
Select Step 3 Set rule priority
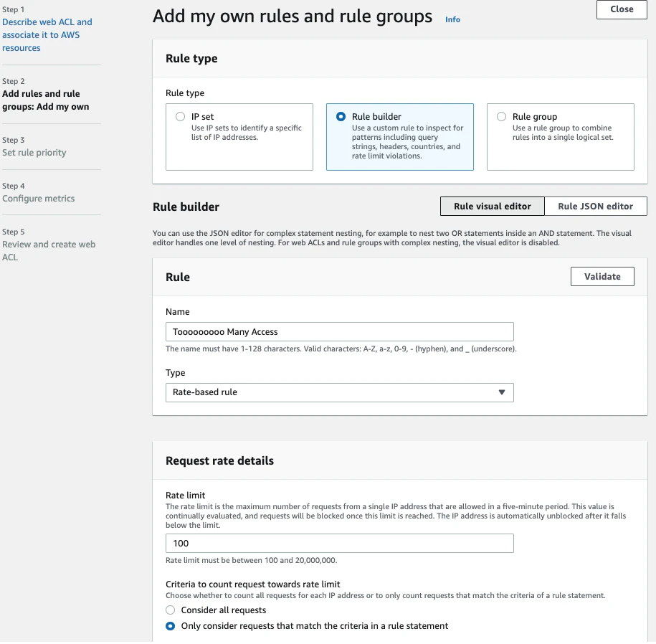[x=34, y=153]
